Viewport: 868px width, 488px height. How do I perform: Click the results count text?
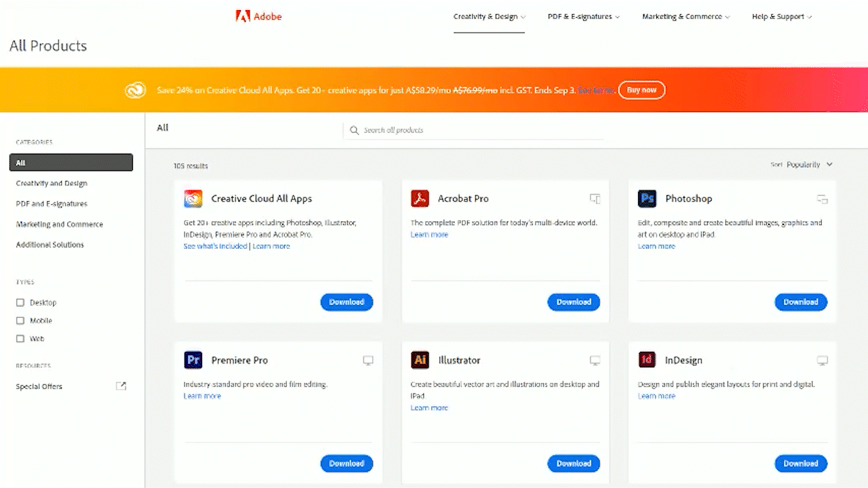pyautogui.click(x=191, y=166)
